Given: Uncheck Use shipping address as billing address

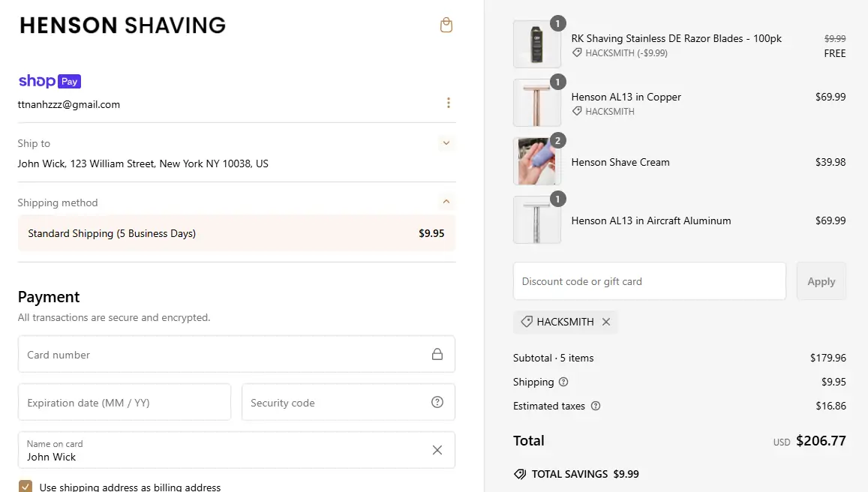Looking at the screenshot, I should [26, 486].
